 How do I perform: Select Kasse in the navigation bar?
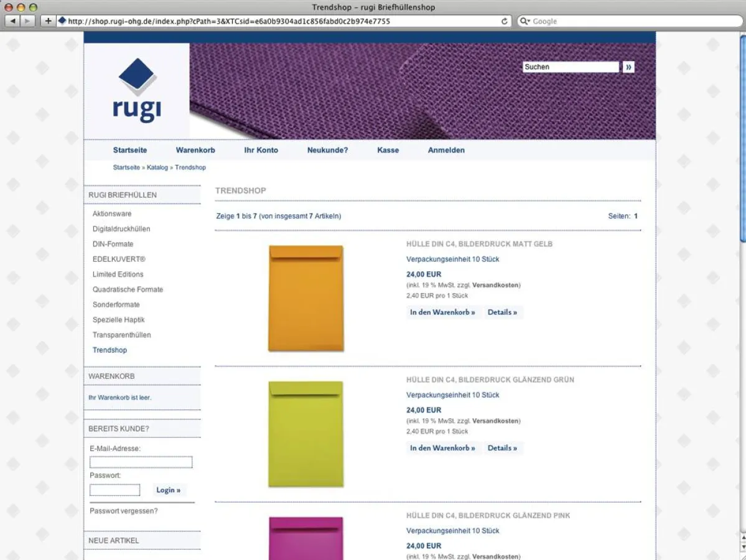click(x=387, y=150)
